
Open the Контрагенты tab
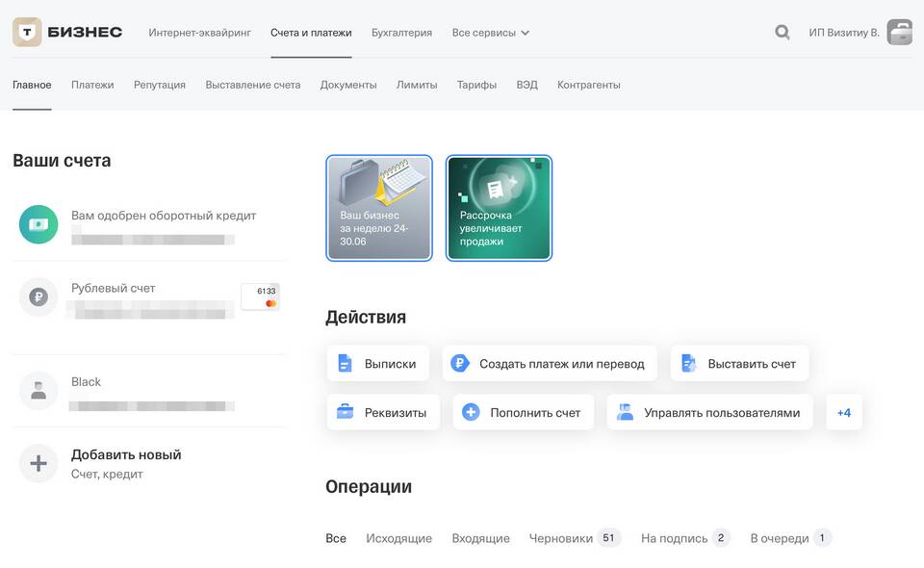[x=589, y=85]
